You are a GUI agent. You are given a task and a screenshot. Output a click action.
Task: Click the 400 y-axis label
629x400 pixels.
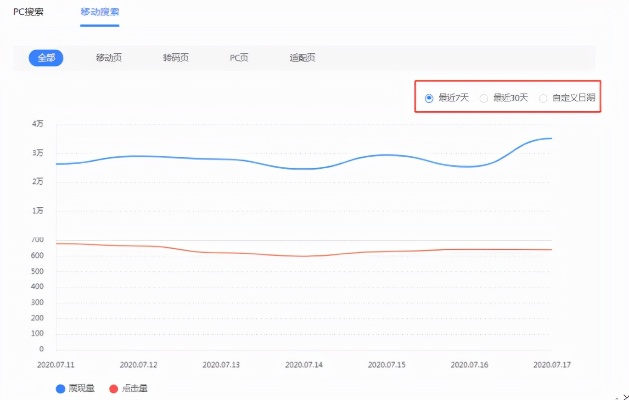click(37, 287)
